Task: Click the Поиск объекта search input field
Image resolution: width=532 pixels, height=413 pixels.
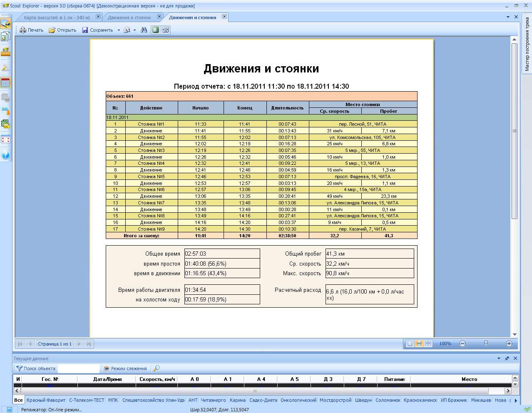Action: tap(79, 368)
